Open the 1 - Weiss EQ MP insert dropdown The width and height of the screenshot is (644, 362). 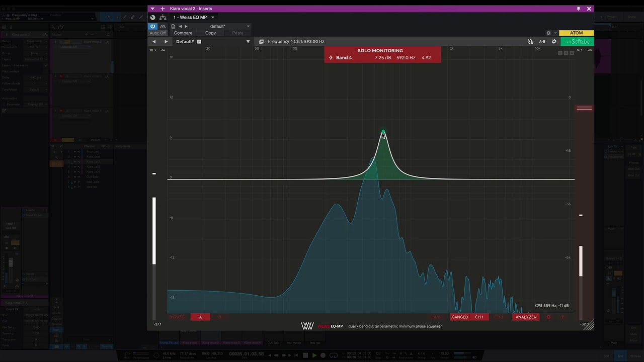tap(194, 17)
